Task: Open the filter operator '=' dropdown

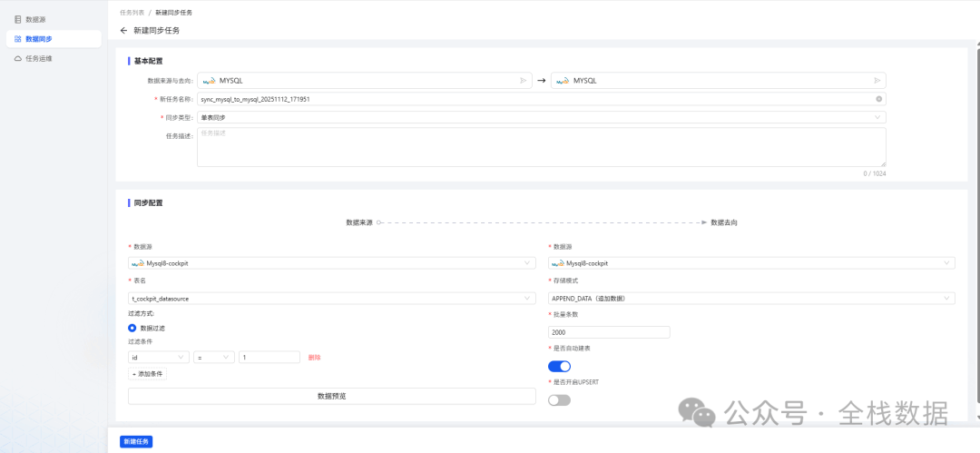Action: pyautogui.click(x=214, y=358)
